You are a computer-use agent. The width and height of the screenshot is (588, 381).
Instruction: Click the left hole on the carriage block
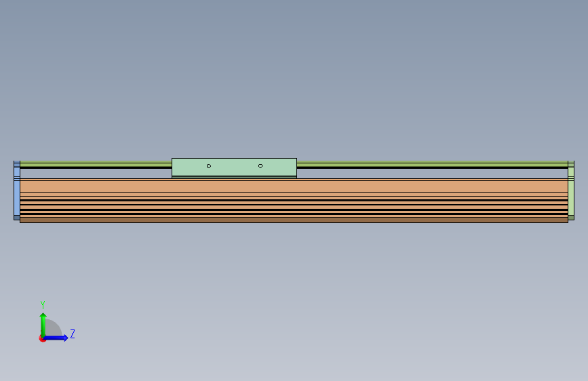(x=209, y=166)
